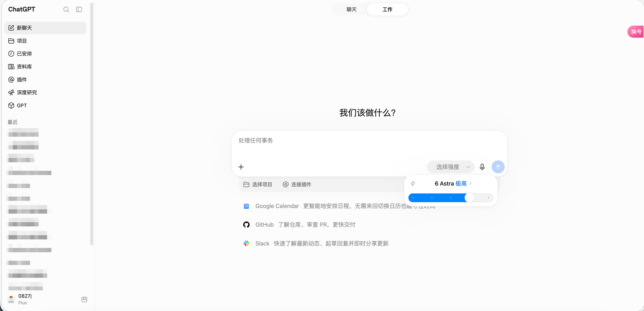Switch to the 聊天 tab

tap(351, 9)
